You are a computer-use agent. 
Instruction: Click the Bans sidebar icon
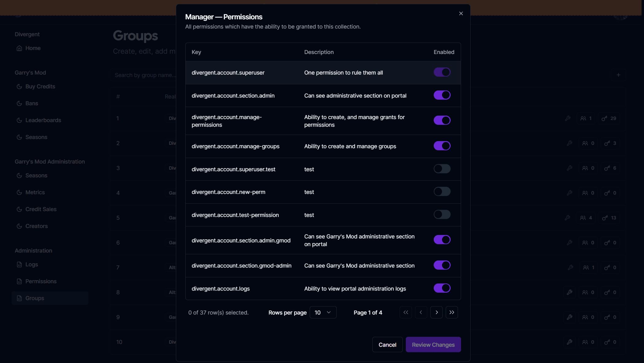pos(19,103)
